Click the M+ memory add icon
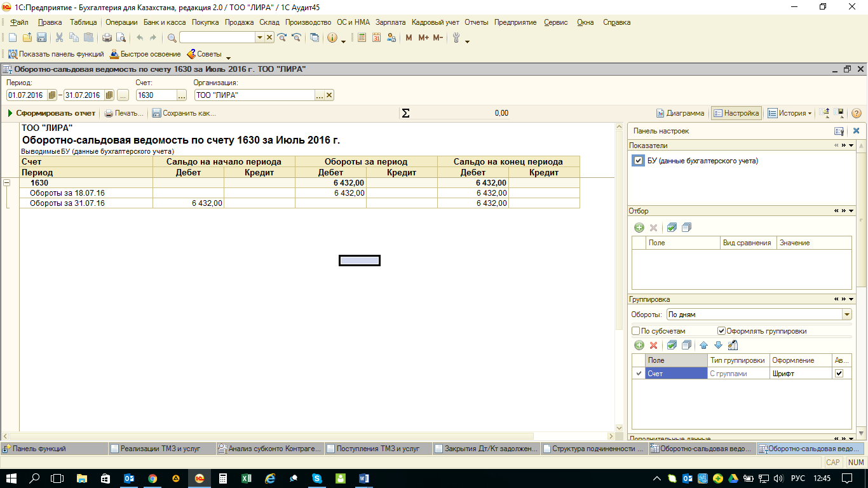Image resolution: width=868 pixels, height=488 pixels. pos(423,38)
